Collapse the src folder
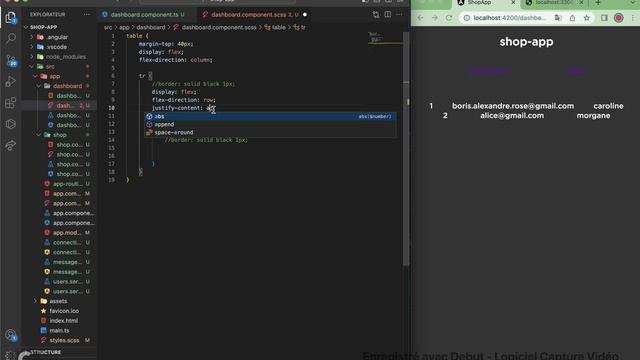 click(32, 67)
